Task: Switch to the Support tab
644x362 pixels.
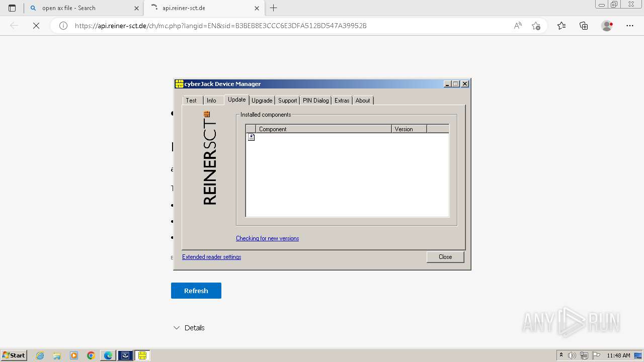Action: point(287,101)
